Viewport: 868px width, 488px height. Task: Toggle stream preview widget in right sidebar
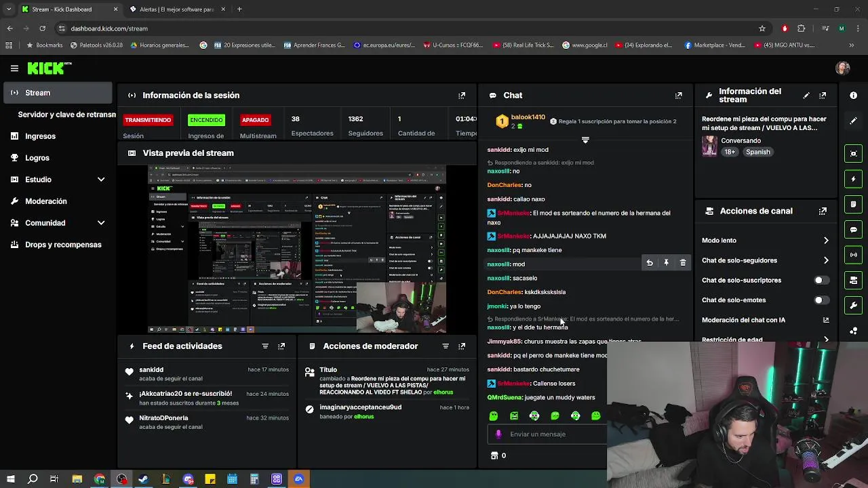pos(854,153)
